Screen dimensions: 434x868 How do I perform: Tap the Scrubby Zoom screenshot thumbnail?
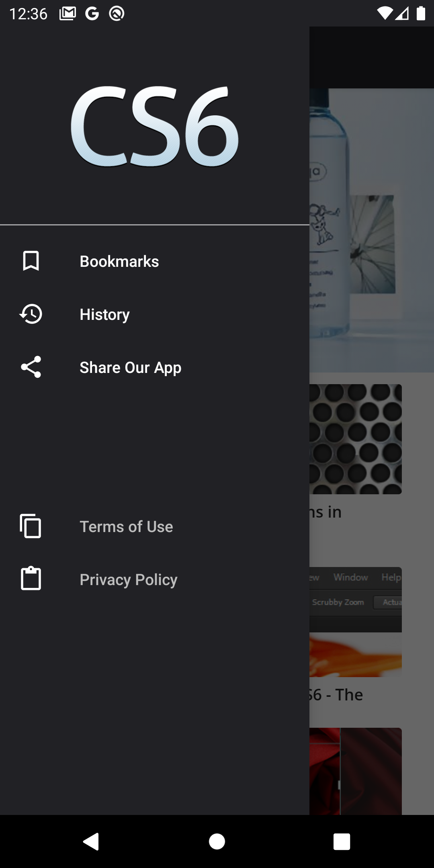tap(356, 622)
